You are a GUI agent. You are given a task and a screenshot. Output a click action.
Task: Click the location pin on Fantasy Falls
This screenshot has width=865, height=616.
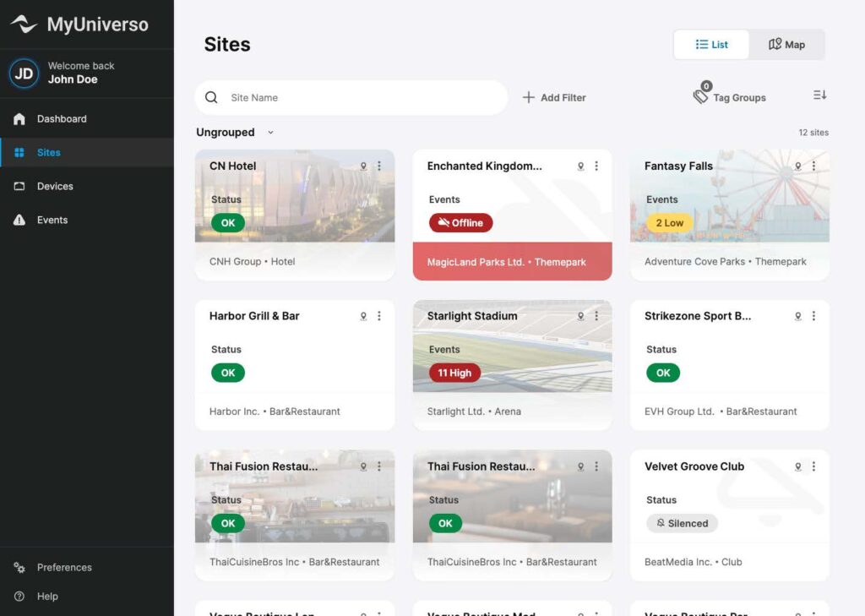point(798,166)
